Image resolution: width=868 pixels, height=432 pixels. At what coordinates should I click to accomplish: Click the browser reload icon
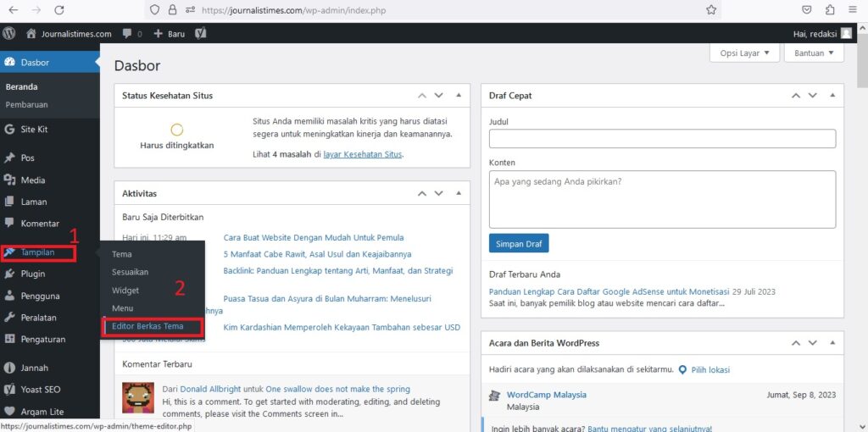coord(58,10)
